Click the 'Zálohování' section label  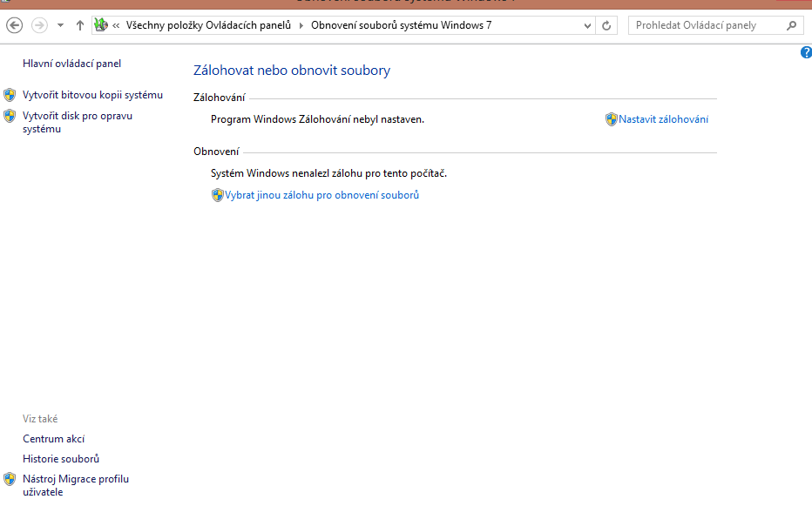coord(220,98)
